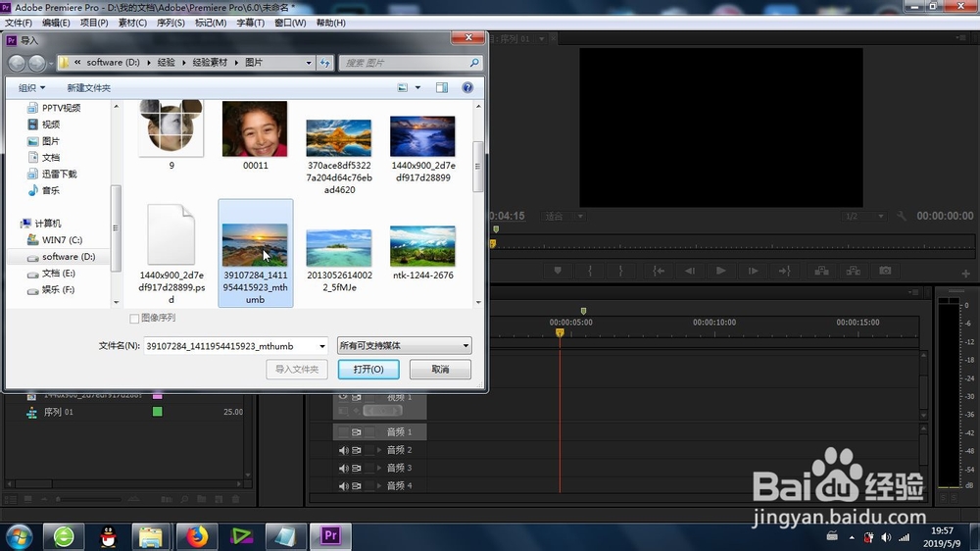980x551 pixels.
Task: Click the 搜索 图片 search field
Action: tap(411, 63)
